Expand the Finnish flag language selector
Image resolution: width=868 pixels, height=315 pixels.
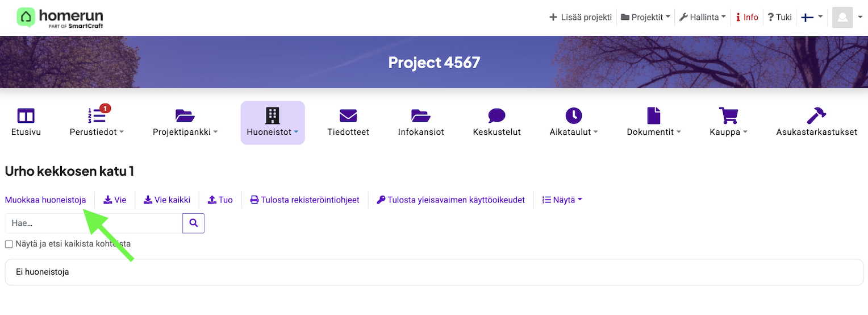[x=812, y=18]
